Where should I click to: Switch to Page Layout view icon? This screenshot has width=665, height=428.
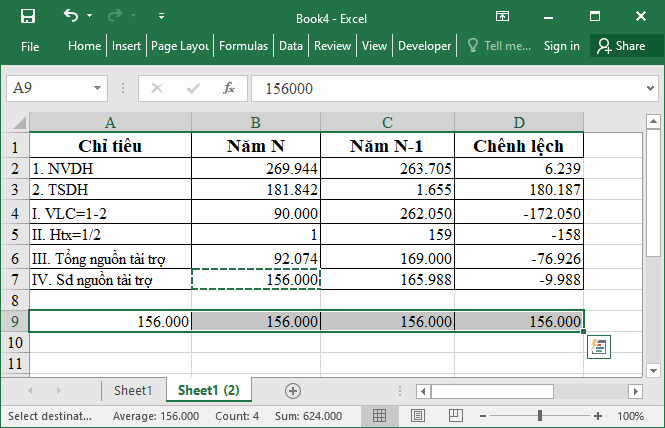[414, 416]
